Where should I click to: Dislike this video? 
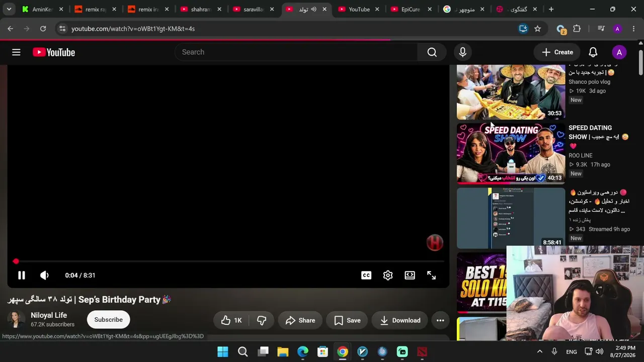click(x=262, y=320)
